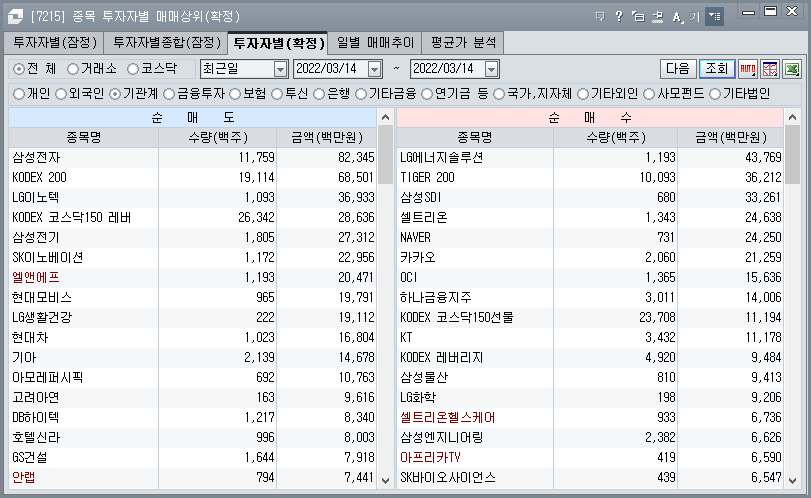811x498 pixels.
Task: Open the chart grid icon in toolbar
Action: [x=770, y=69]
